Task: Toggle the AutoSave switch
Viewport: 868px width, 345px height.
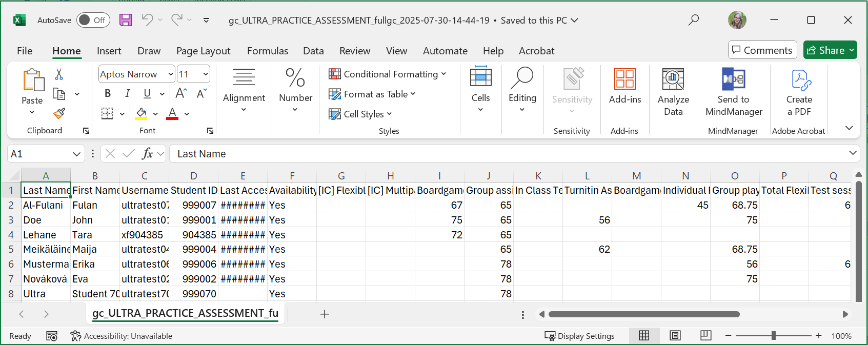Action: pyautogui.click(x=93, y=20)
